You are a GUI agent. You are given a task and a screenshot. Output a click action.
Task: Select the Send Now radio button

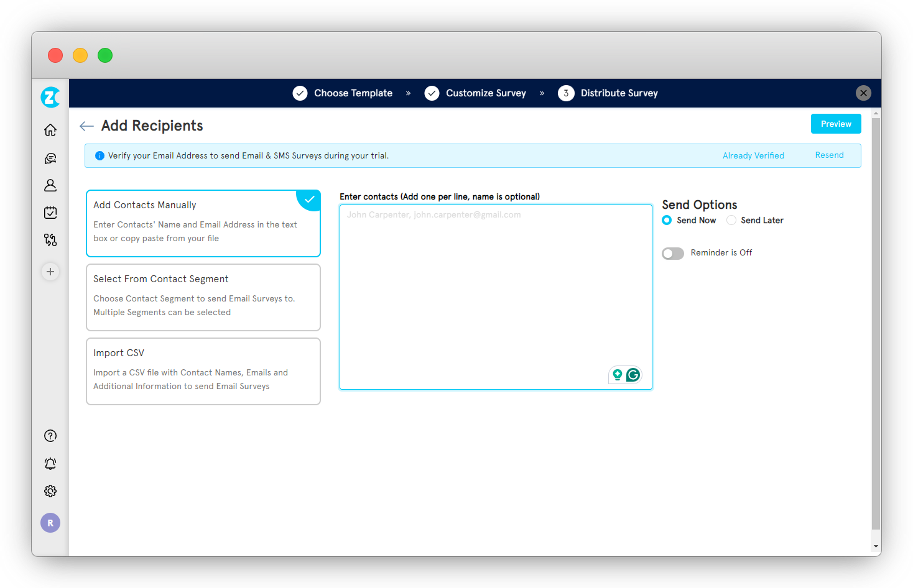pyautogui.click(x=666, y=220)
